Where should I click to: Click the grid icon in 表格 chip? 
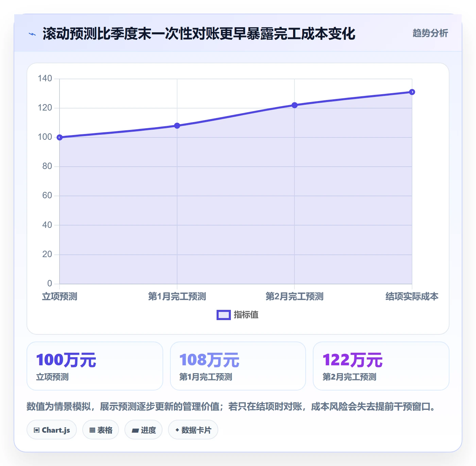pos(92,430)
